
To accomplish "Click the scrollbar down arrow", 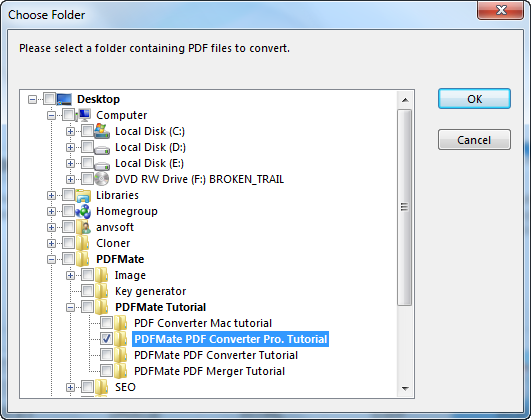I will coord(405,388).
